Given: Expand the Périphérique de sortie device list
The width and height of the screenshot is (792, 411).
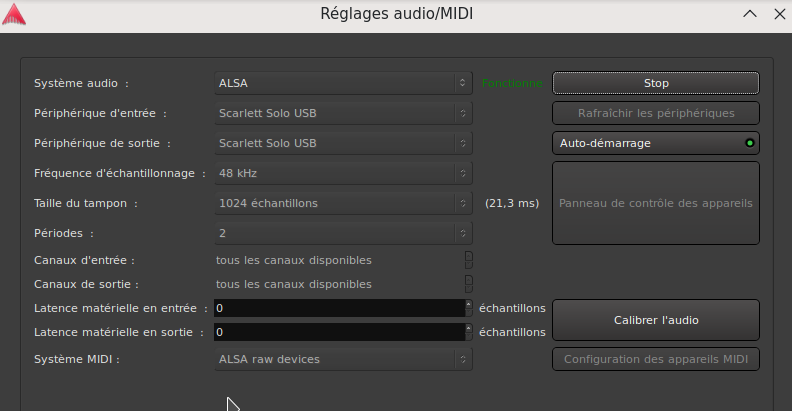Looking at the screenshot, I should click(342, 143).
